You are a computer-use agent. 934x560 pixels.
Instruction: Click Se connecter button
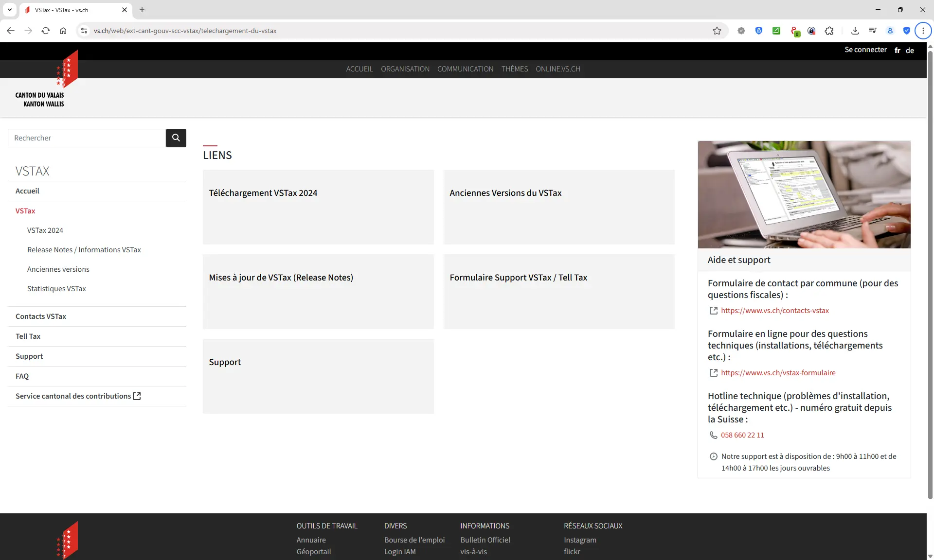865,50
